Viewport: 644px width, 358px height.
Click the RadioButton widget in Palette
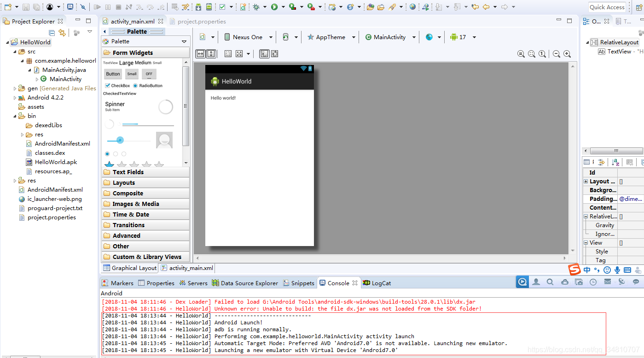point(148,86)
